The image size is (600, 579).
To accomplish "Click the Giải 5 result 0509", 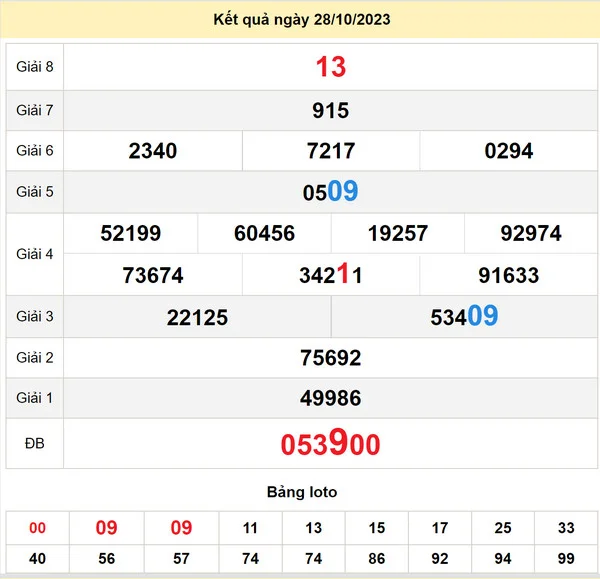I will point(330,191).
